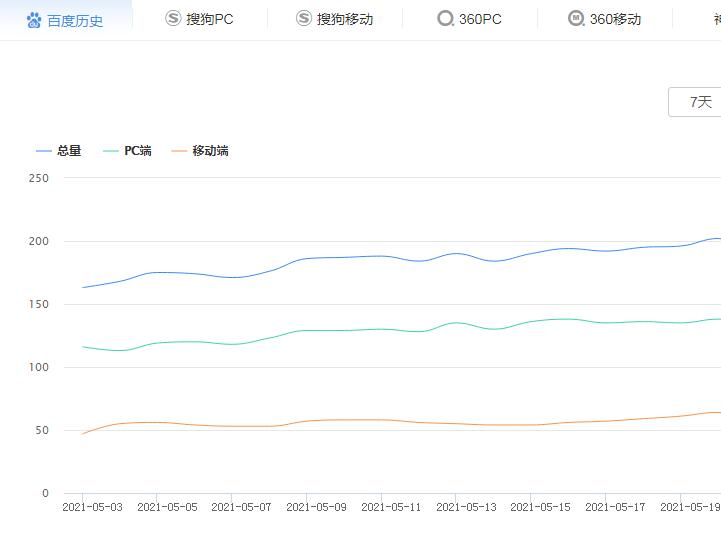Image resolution: width=721 pixels, height=533 pixels.
Task: Click the 7天 time range button
Action: 700,102
